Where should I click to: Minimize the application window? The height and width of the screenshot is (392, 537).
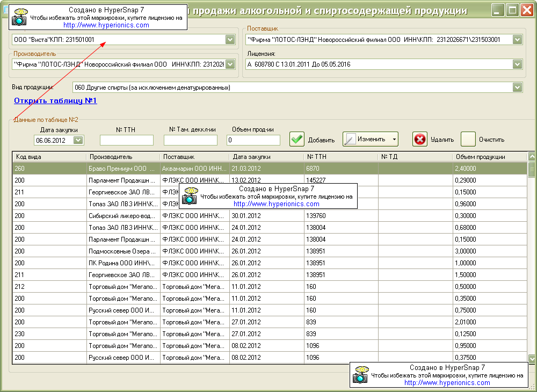coord(498,10)
